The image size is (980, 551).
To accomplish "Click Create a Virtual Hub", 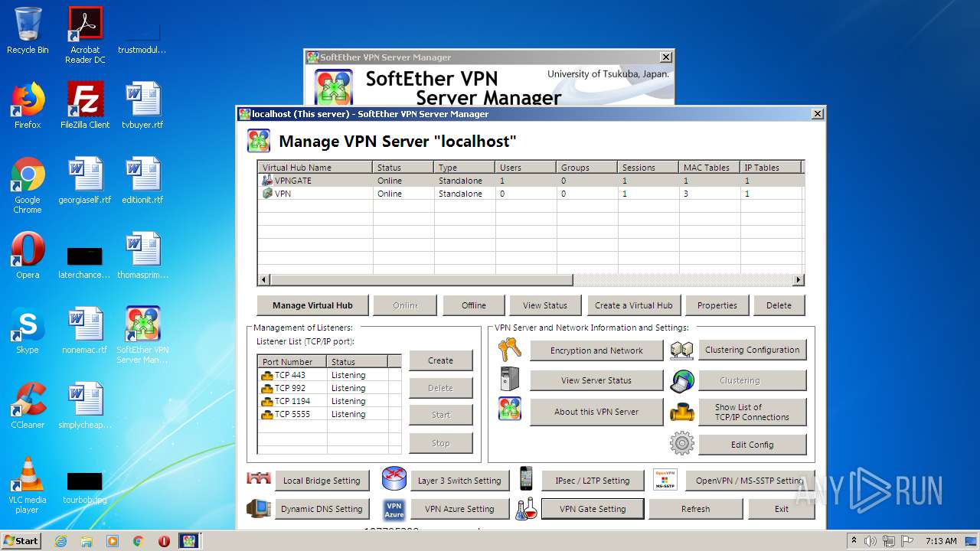I will 634,305.
